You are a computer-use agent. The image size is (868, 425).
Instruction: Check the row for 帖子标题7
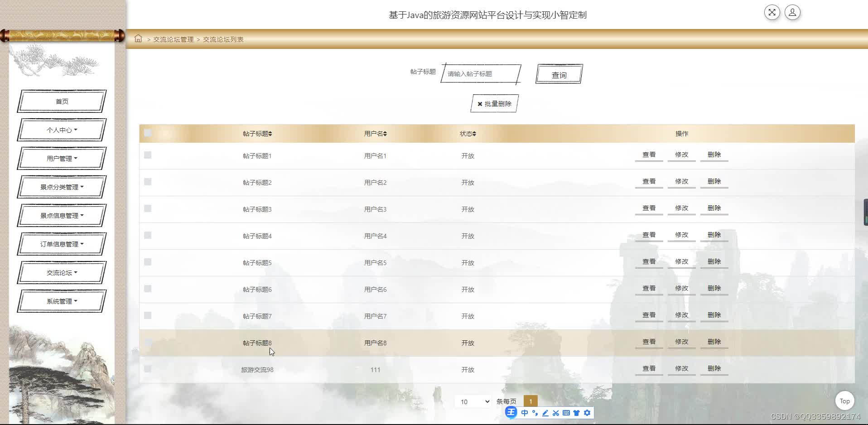pos(148,315)
